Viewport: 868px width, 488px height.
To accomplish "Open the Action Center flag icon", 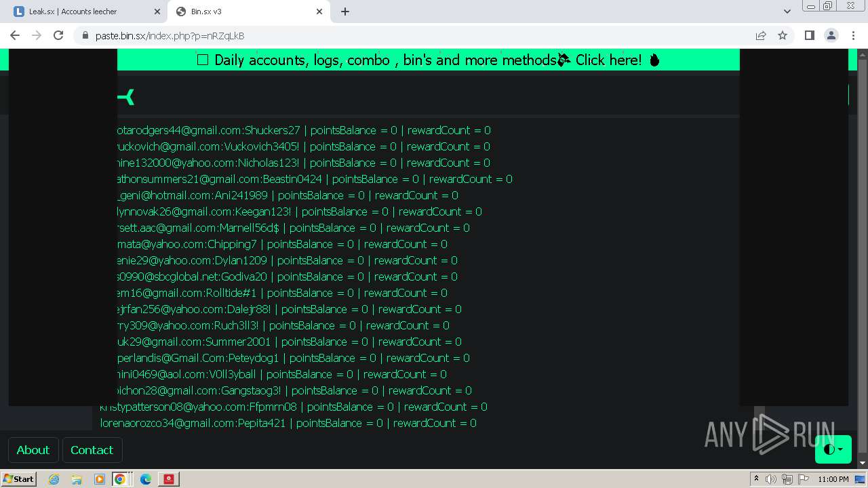I will pyautogui.click(x=804, y=479).
